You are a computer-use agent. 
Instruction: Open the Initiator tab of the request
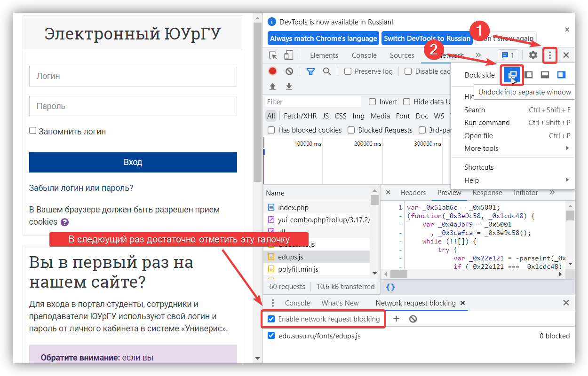526,193
